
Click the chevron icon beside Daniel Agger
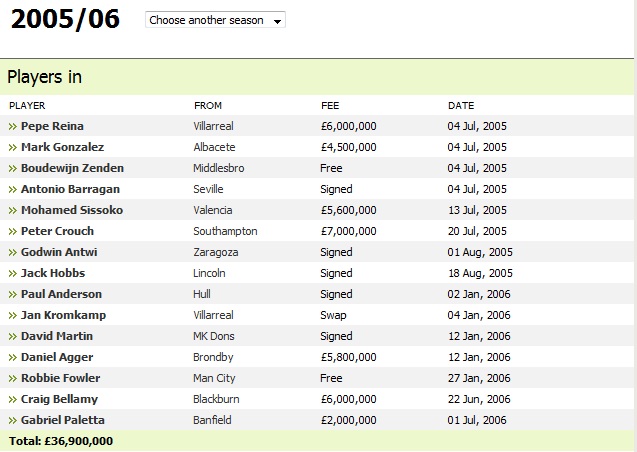click(x=13, y=358)
